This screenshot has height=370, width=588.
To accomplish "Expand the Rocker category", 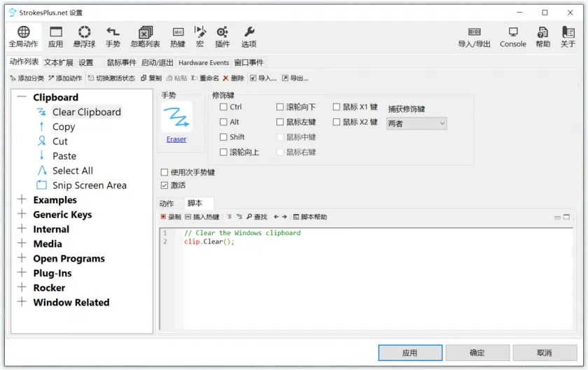I will pyautogui.click(x=22, y=287).
